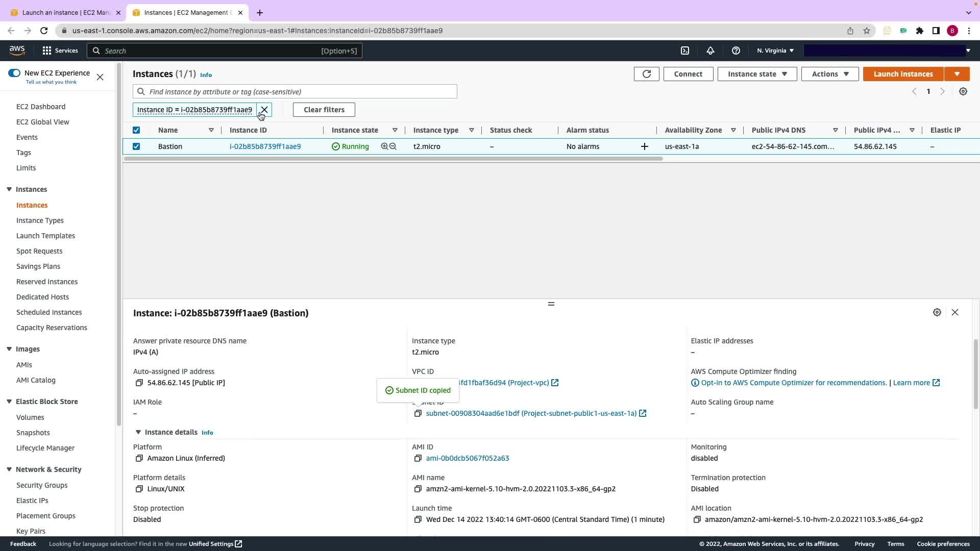Copy the subnet ID using copy icon
Screen dimensions: 980x551
tap(418, 413)
